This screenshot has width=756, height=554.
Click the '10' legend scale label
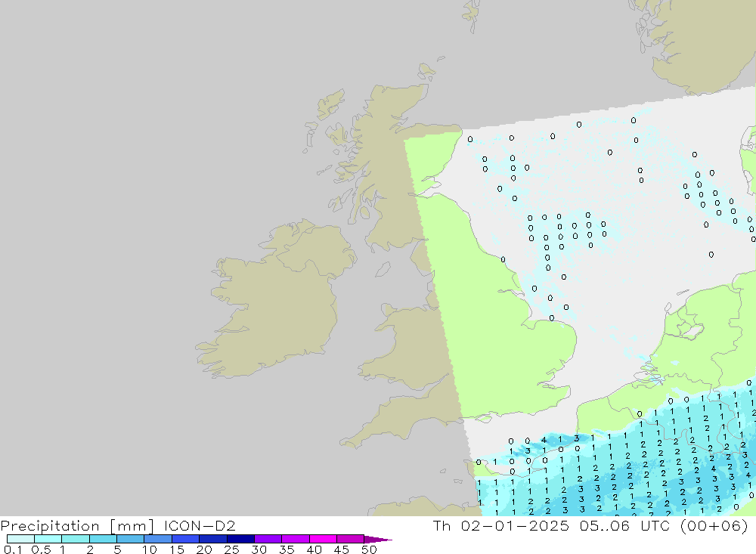pyautogui.click(x=150, y=549)
